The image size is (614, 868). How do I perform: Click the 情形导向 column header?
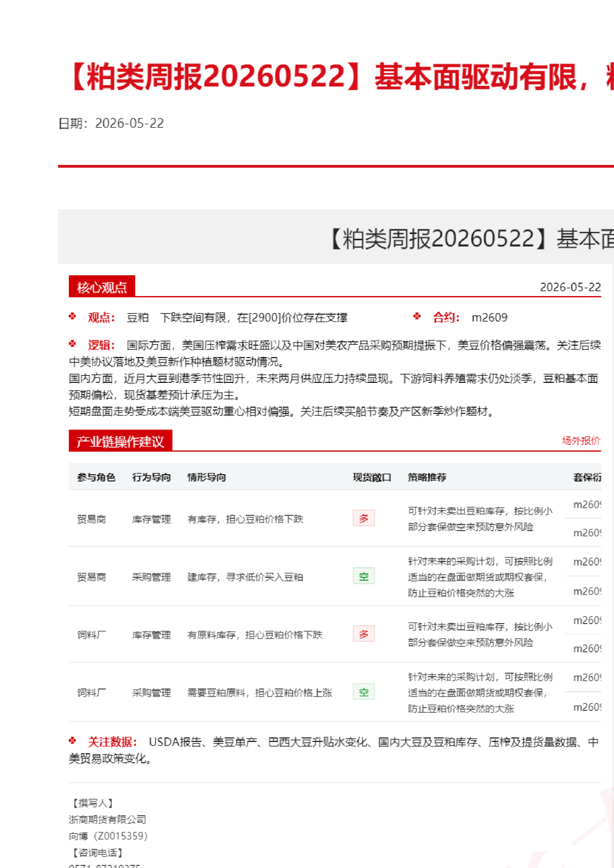(207, 477)
